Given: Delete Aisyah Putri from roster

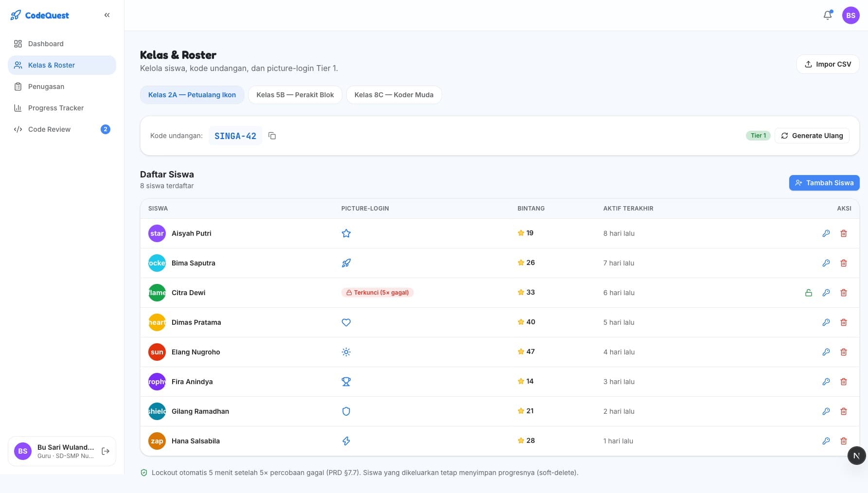Looking at the screenshot, I should click(844, 233).
